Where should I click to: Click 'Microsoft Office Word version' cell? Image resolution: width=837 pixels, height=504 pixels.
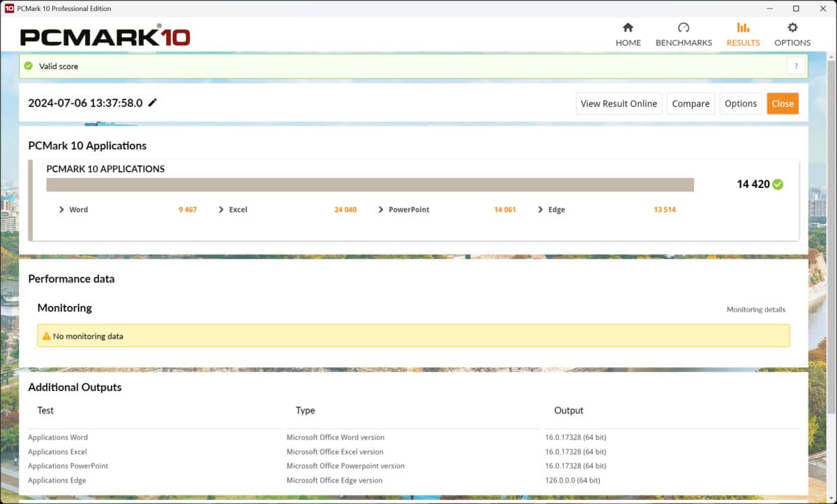(335, 438)
